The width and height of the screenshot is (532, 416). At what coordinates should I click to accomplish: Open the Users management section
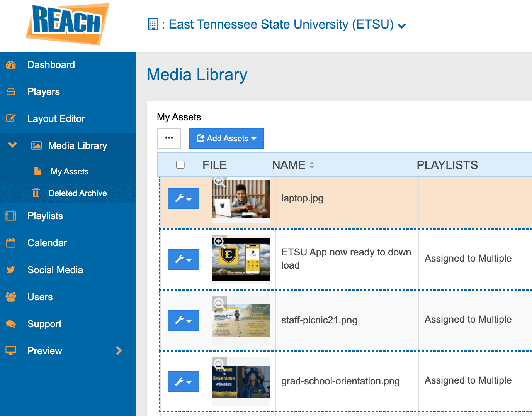tap(40, 297)
